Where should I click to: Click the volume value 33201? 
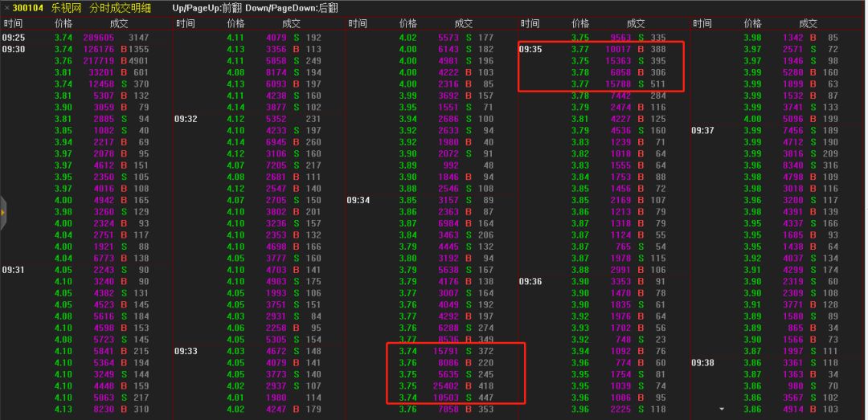(101, 72)
